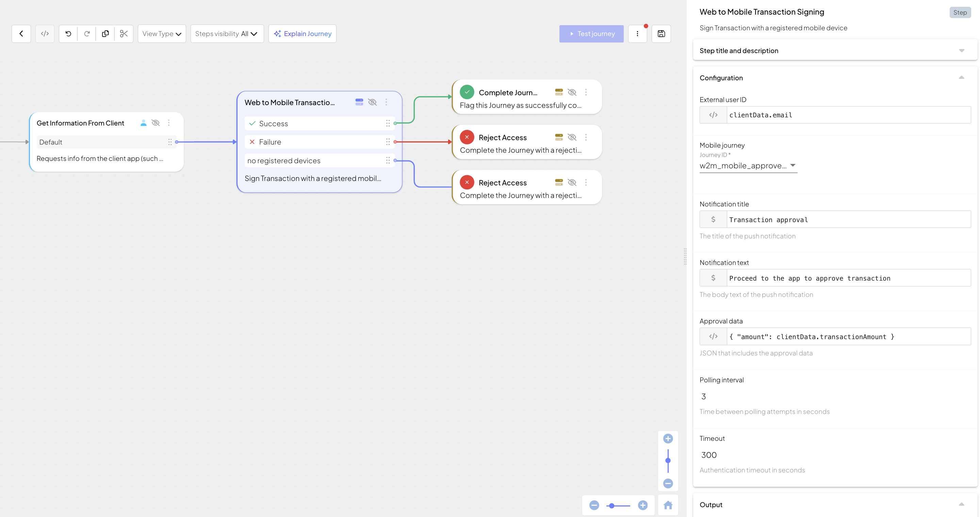Toggle visibility eye on Web to Mobile Transaction node
This screenshot has width=980, height=517.
pyautogui.click(x=373, y=102)
